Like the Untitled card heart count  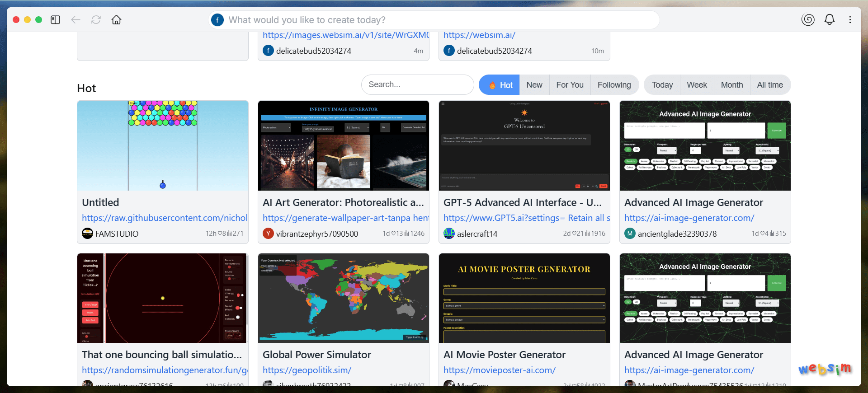[x=222, y=234]
